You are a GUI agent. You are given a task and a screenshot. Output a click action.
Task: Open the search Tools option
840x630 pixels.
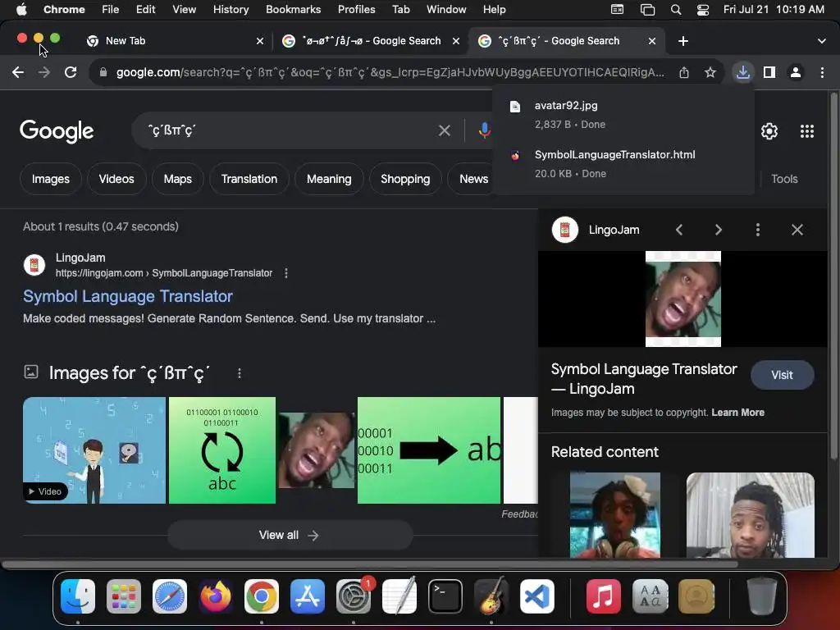pos(784,179)
